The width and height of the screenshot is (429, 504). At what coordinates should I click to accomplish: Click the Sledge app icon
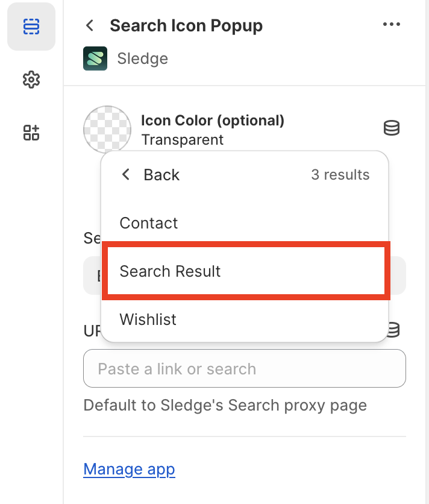[95, 58]
